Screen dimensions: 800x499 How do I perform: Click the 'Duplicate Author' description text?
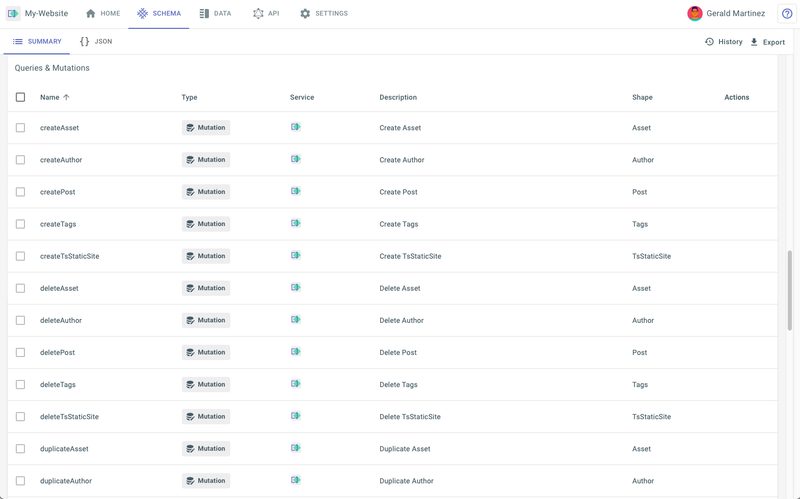(x=406, y=481)
